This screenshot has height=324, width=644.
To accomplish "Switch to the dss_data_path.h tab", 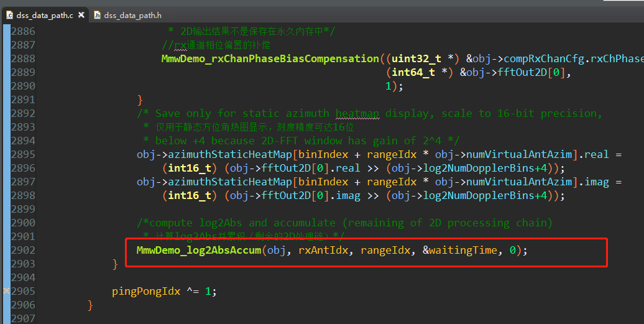I will 127,15.
